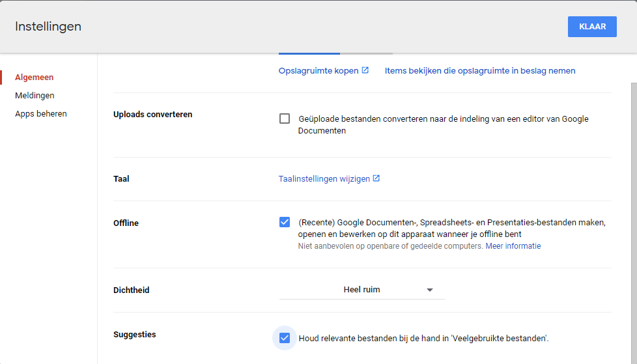Open the Meer informatie link

(513, 246)
